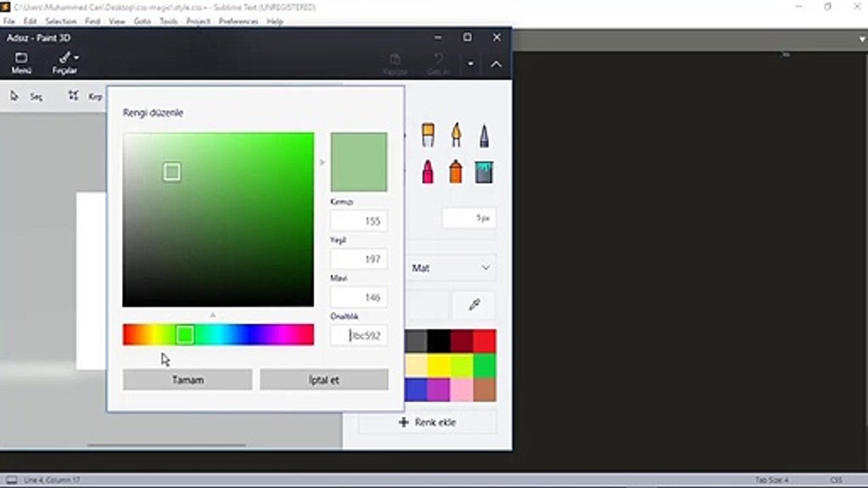The image size is (868, 488).
Task: Open the dropdown arrow beside Geri Al
Action: tap(471, 64)
